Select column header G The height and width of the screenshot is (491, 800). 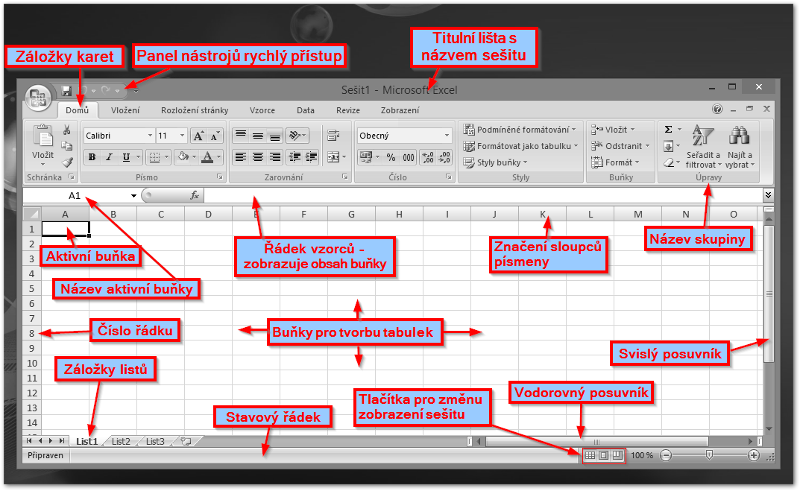[352, 214]
